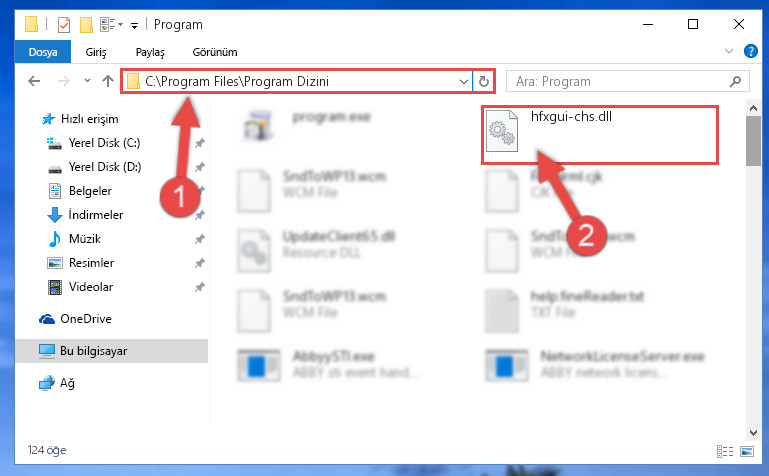Open the Dosya menu

pyautogui.click(x=43, y=52)
